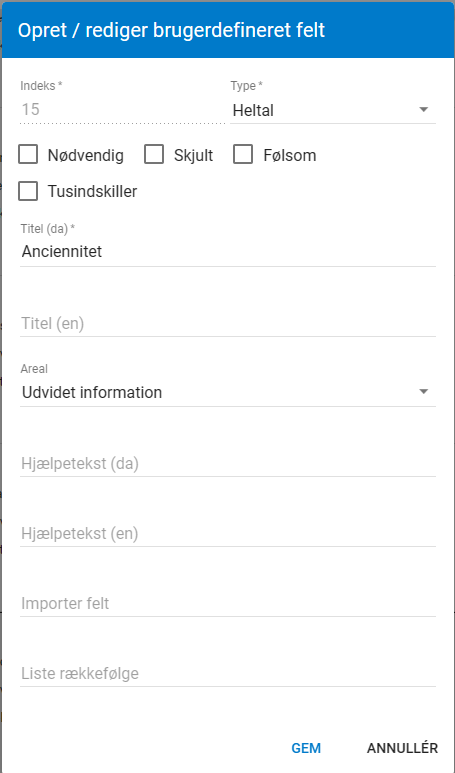Viewport: 455px width, 773px height.
Task: Toggle the Følsom checkbox
Action: pyautogui.click(x=243, y=154)
